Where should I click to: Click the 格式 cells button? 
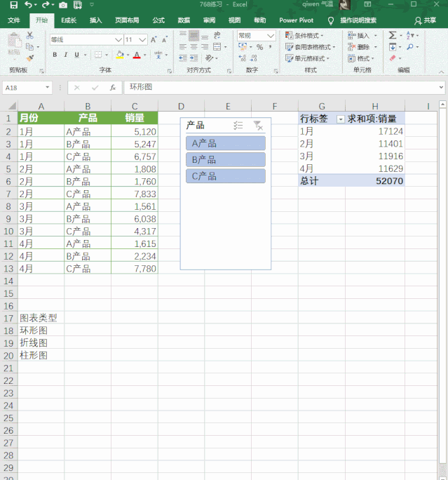tap(362, 58)
